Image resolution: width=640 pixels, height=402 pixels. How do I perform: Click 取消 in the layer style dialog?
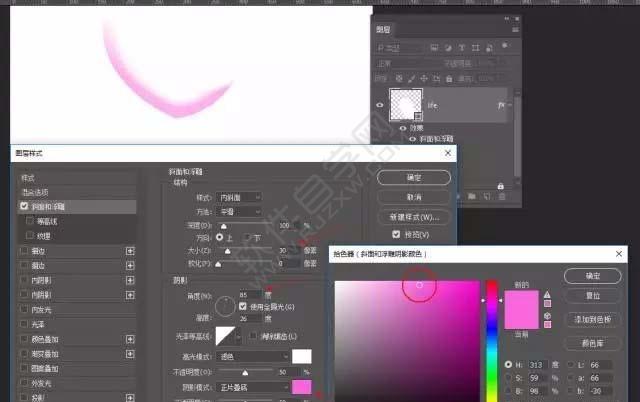tap(413, 197)
